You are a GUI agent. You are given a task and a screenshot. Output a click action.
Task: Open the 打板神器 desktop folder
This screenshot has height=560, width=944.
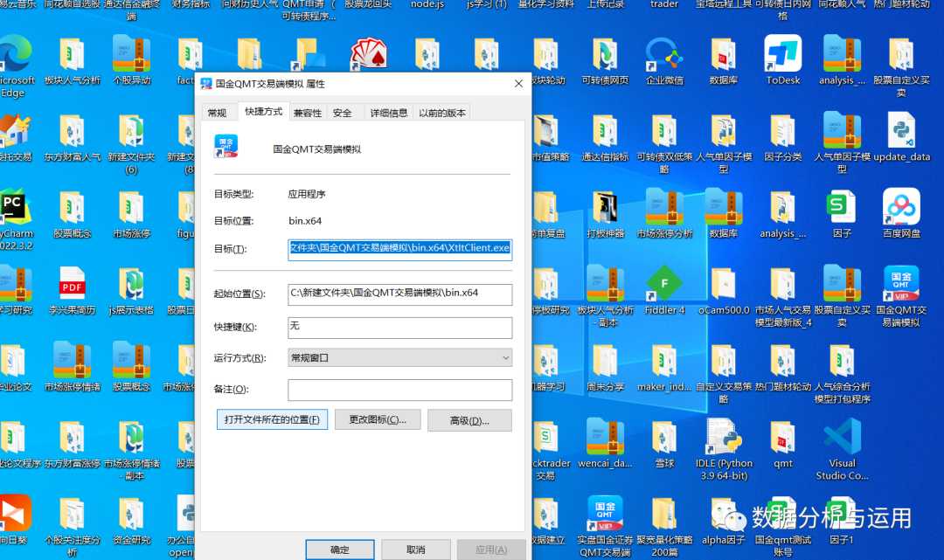pyautogui.click(x=605, y=215)
